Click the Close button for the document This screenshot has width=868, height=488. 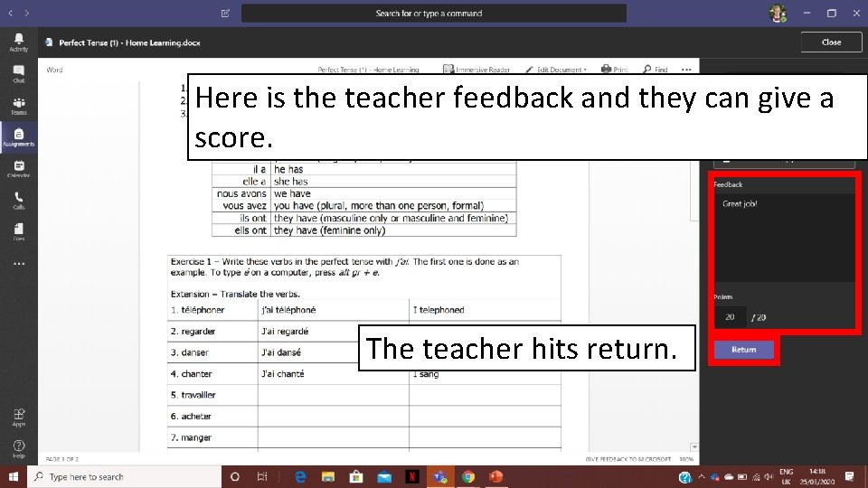(x=831, y=42)
